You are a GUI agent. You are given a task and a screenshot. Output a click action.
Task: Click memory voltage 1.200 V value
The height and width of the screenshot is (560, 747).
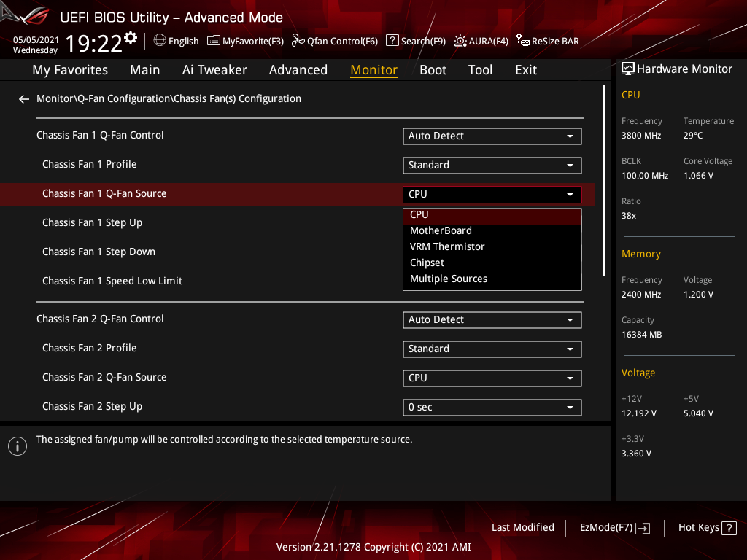coord(698,295)
